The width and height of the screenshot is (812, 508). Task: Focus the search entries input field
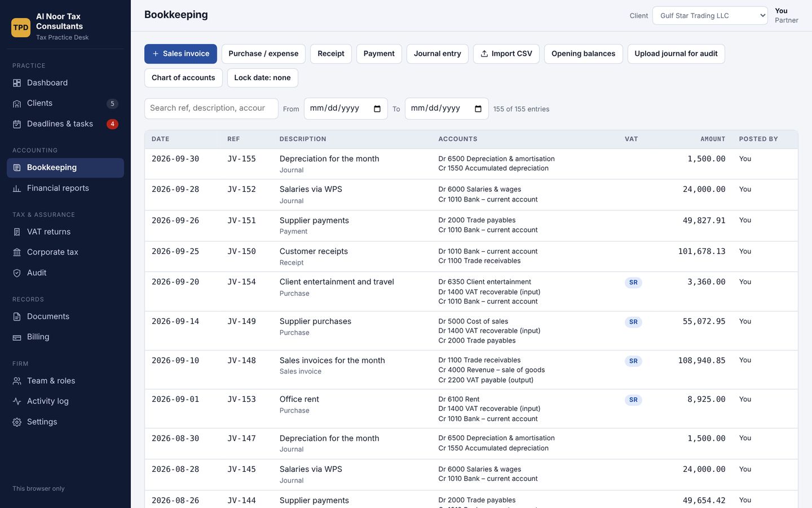211,108
